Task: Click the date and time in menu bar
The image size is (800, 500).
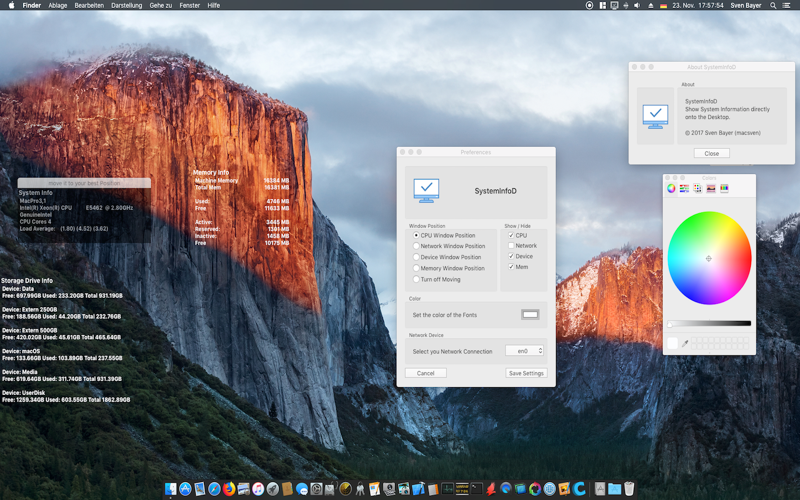Action: point(698,5)
